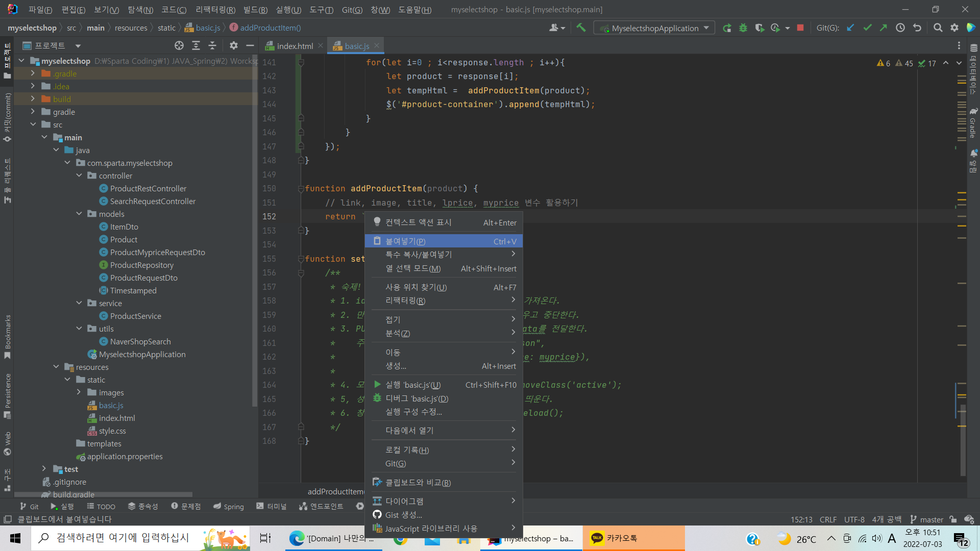
Task: Click the green hammer Build project icon
Action: 581,28
